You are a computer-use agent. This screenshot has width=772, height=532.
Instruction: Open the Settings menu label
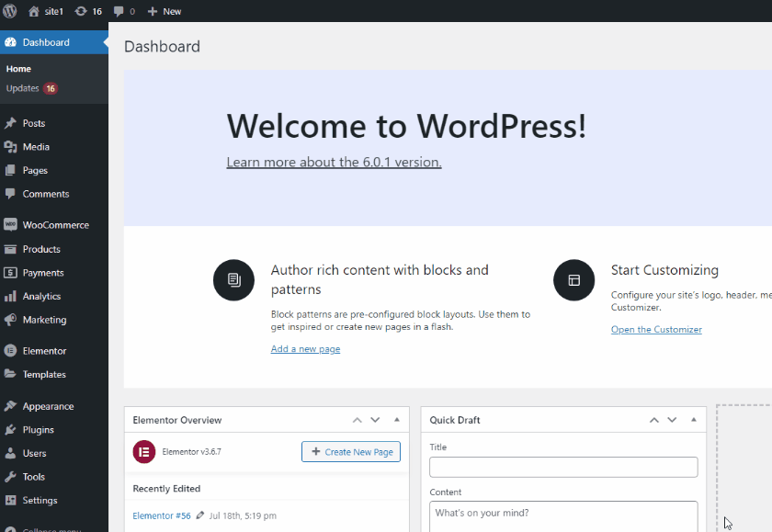[40, 501]
